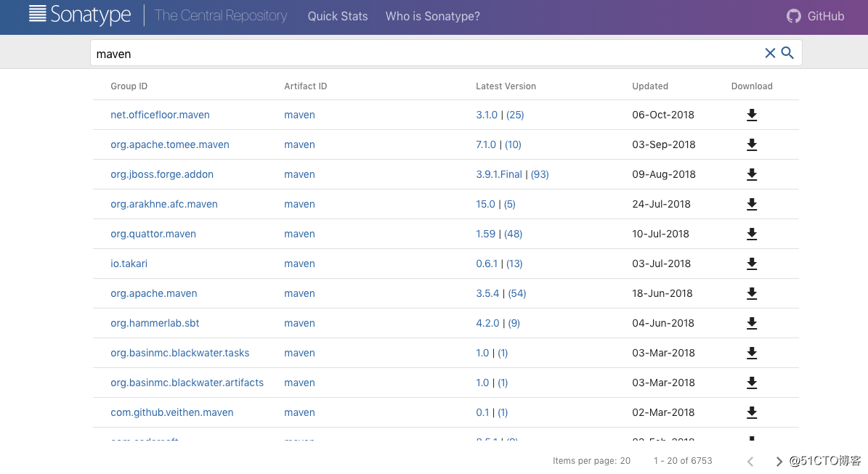Open group org.arakhne.afc.maven
The width and height of the screenshot is (868, 474).
164,204
